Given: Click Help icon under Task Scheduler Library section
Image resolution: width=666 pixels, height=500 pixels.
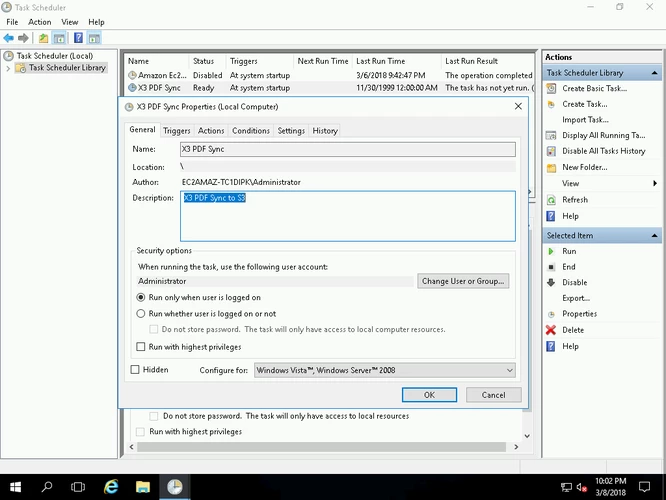Looking at the screenshot, I should coord(551,216).
